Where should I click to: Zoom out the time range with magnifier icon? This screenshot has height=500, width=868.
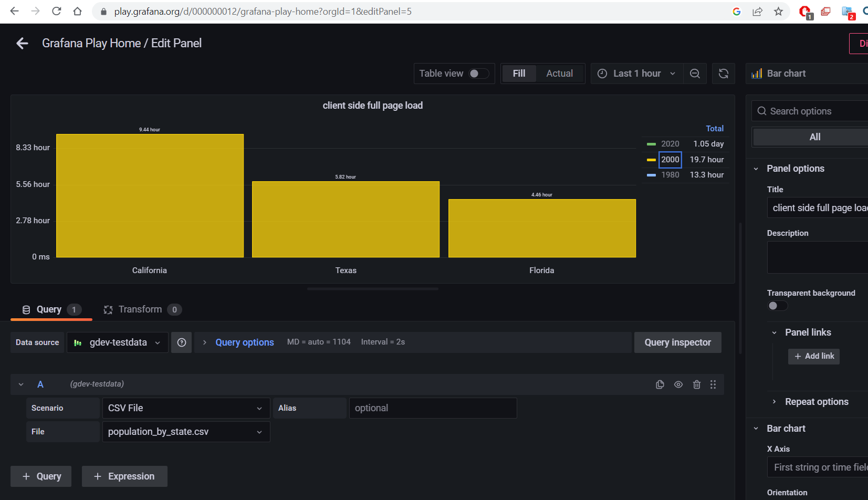(x=695, y=74)
